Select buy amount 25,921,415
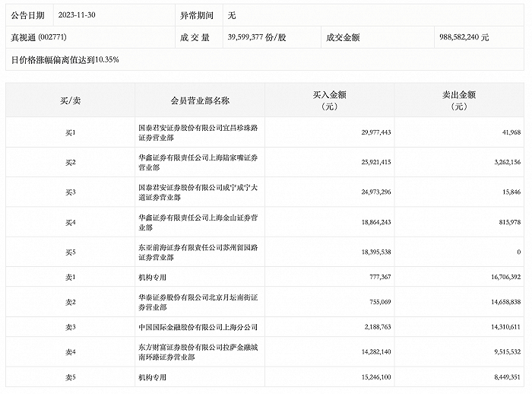532x394 pixels. (x=376, y=162)
